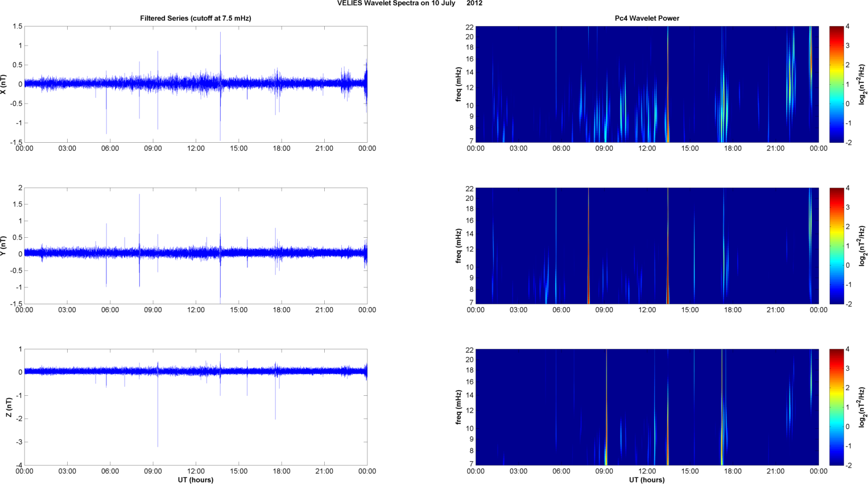Click the VELIES Wavelet Spectra main title

(x=410, y=3)
